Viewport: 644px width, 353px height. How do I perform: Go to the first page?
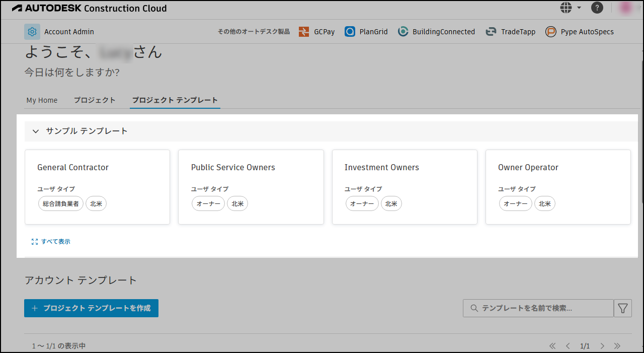click(x=552, y=346)
